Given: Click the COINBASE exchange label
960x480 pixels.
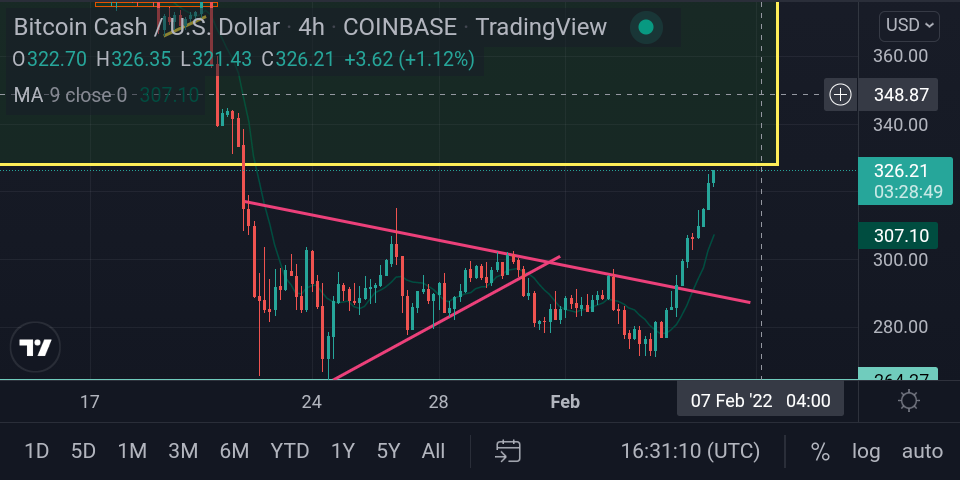Looking at the screenshot, I should [400, 27].
